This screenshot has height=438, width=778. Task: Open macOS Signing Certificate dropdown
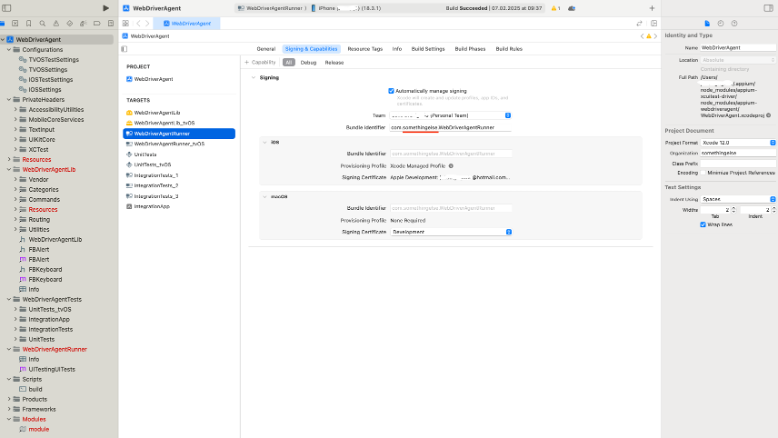point(451,232)
